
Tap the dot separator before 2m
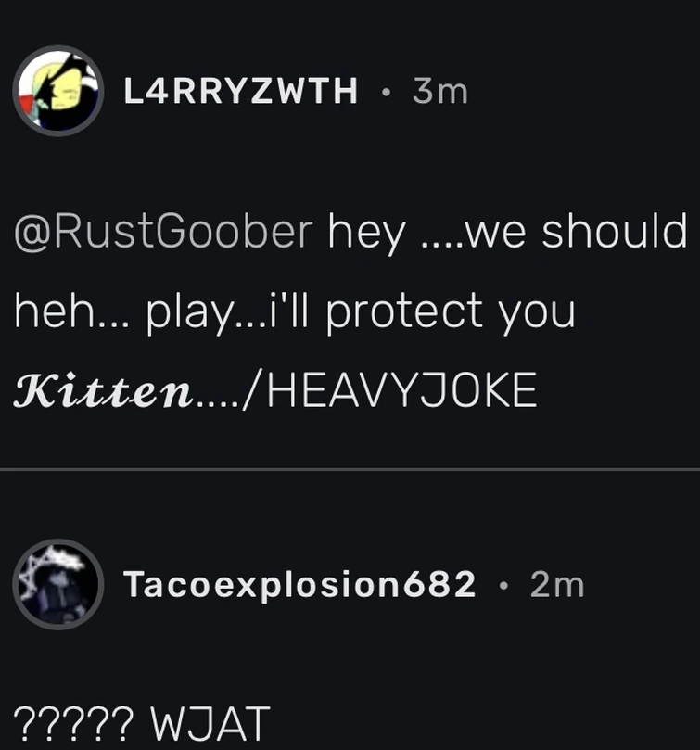coord(503,586)
